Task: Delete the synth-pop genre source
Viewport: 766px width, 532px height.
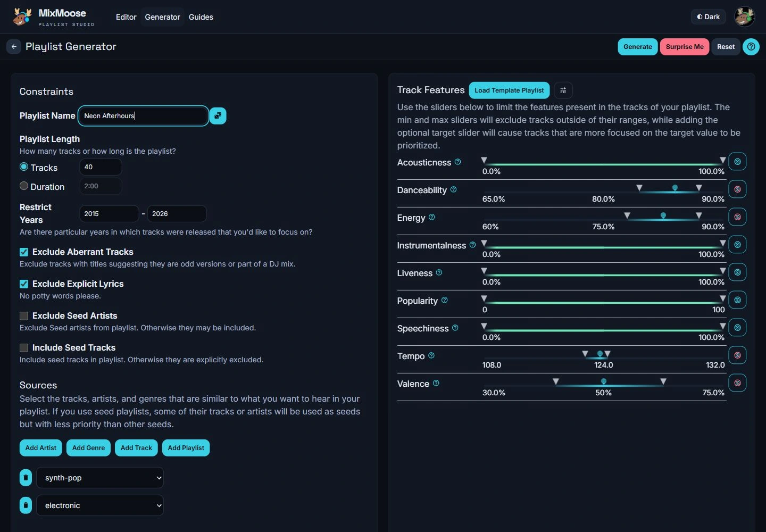Action: 26,478
